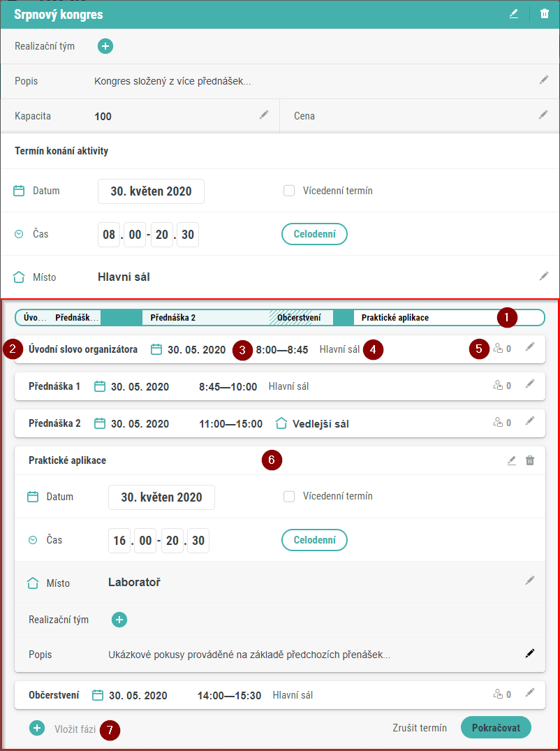Edit the Hlavní sál location pencil
This screenshot has width=560, height=751.
coord(543,277)
